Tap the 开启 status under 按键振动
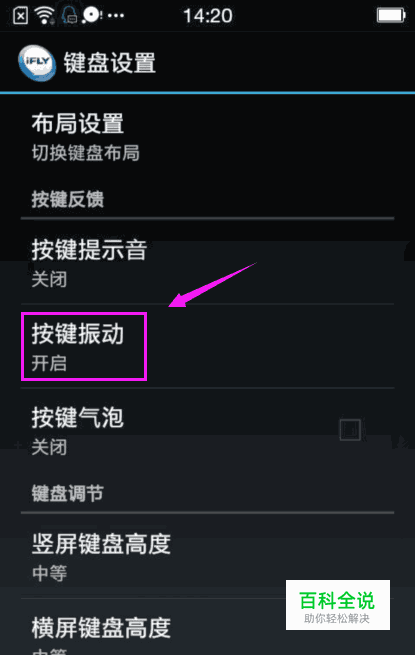The height and width of the screenshot is (655, 415). (49, 363)
